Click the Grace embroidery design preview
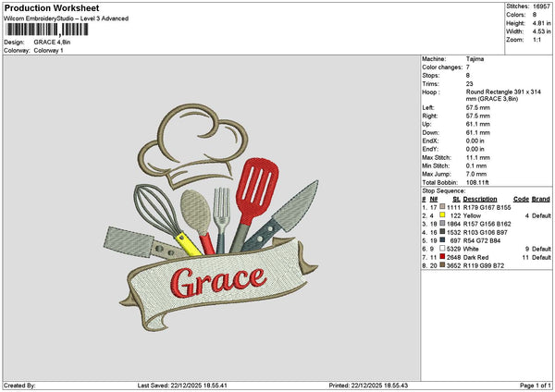Screen dimensions: 555x392 [211, 217]
